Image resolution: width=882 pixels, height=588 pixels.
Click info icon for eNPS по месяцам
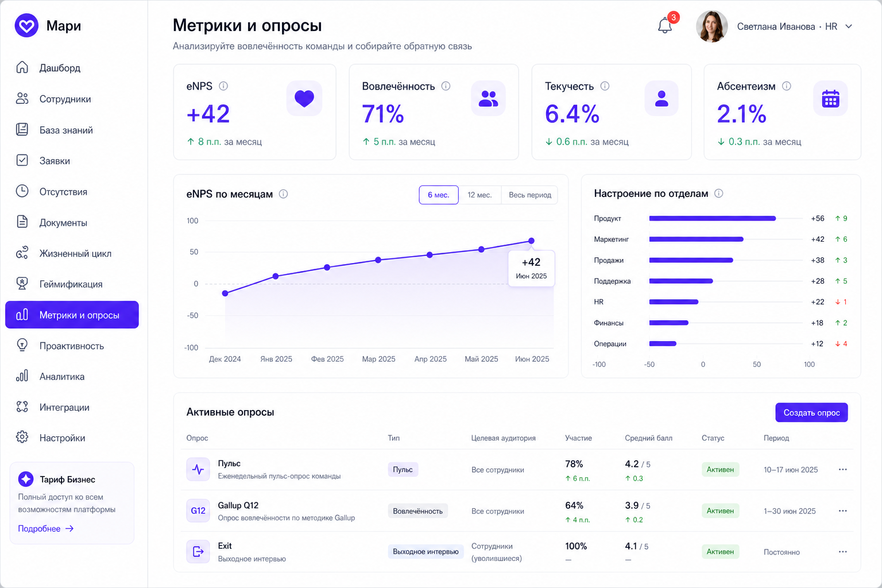click(x=283, y=194)
